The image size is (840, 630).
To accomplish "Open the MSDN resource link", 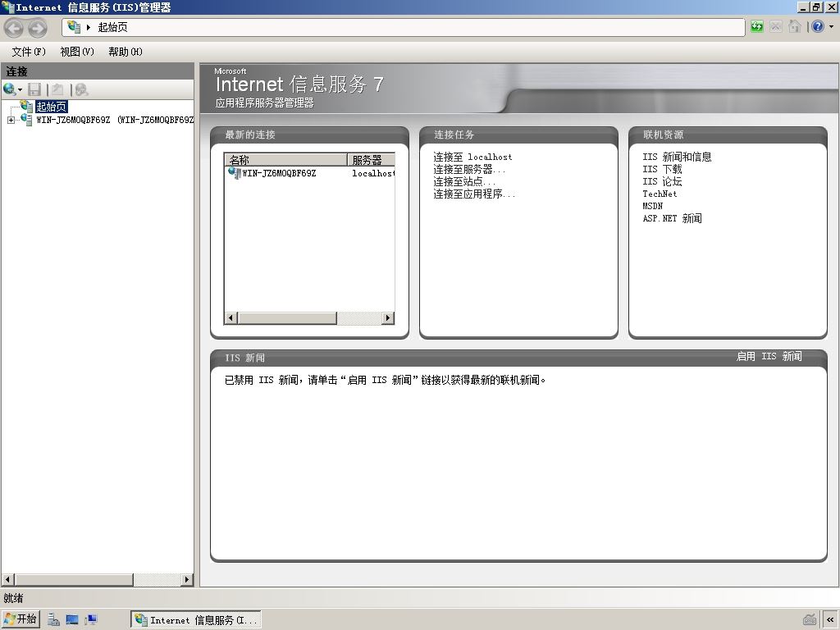I will [x=652, y=206].
